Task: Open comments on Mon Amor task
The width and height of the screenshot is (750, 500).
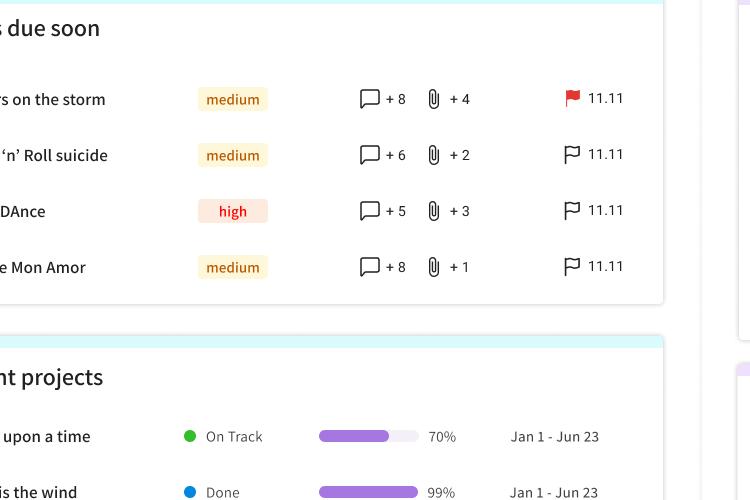Action: point(370,267)
